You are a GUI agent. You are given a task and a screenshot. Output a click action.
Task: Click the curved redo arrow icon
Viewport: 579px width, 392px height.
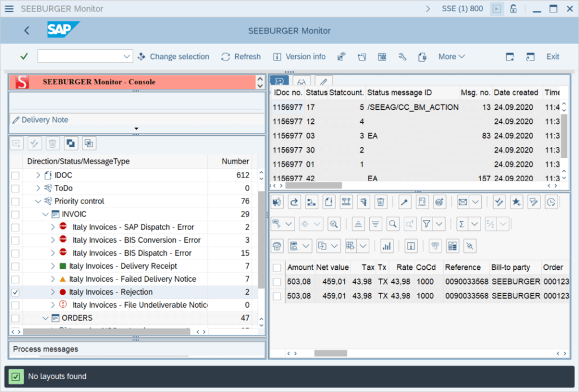click(294, 202)
